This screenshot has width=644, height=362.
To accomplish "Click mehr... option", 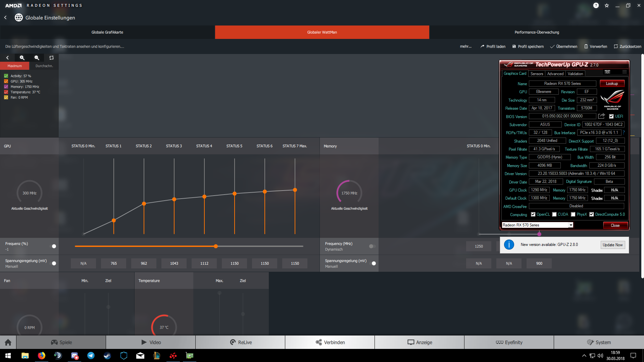I will coord(465,47).
